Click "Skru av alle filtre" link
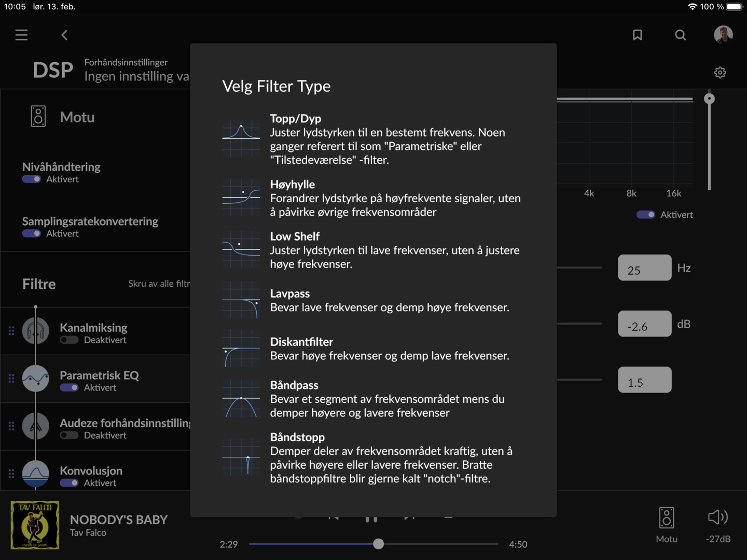Viewport: 747px width, 560px height. coord(159,284)
